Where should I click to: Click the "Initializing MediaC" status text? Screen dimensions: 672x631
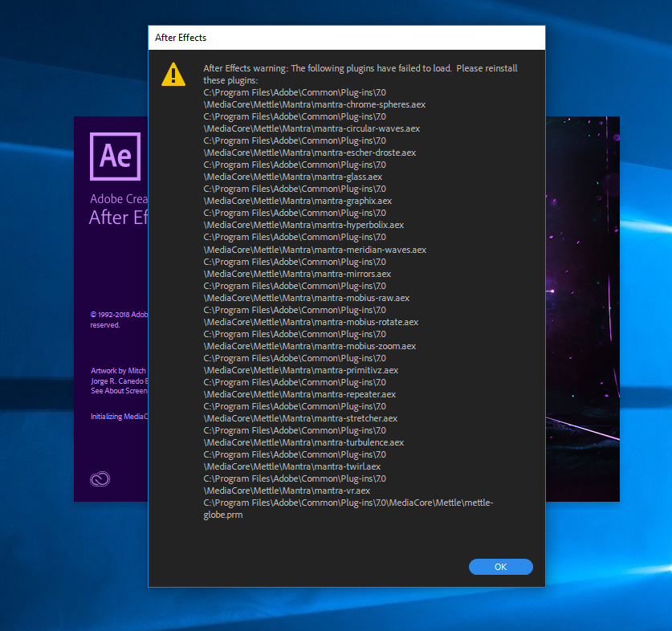click(x=119, y=416)
